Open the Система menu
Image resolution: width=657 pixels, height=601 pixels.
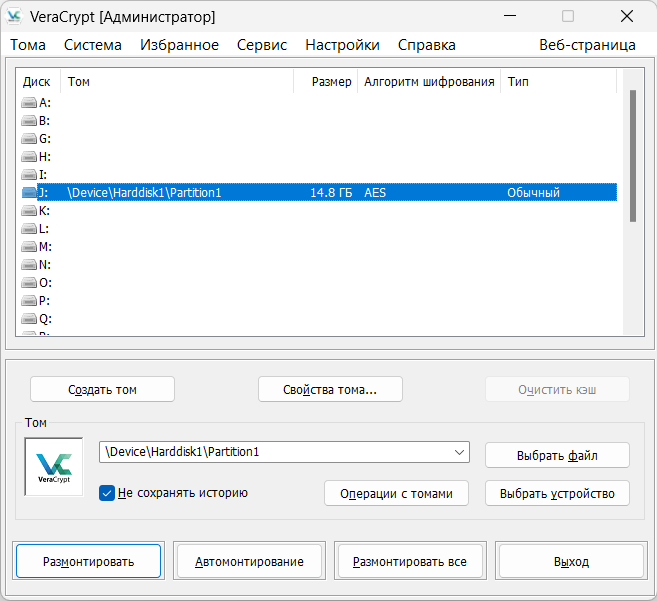click(93, 45)
